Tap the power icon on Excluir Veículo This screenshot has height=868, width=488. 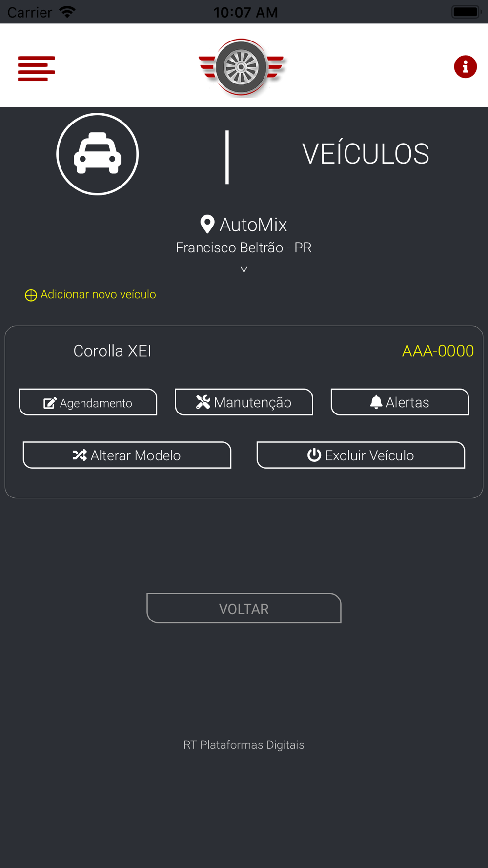point(314,455)
